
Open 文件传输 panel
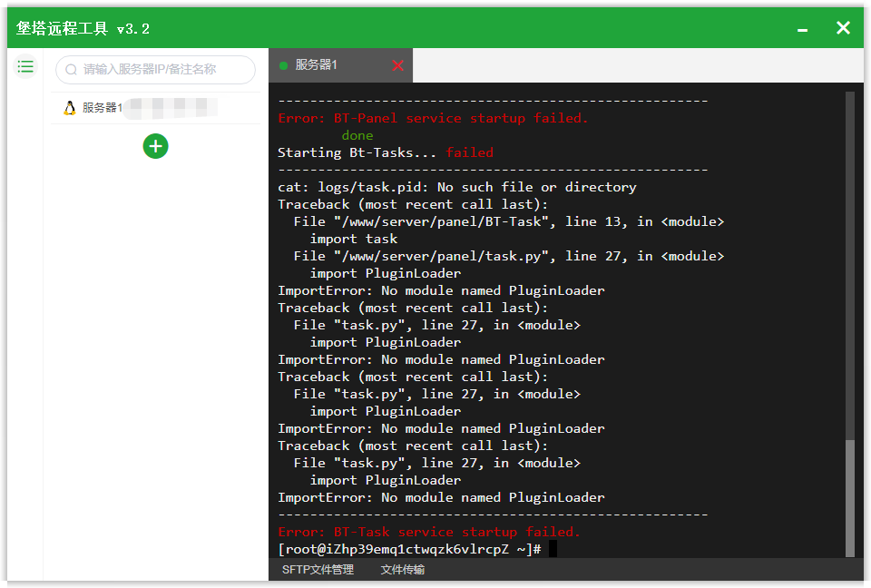(403, 570)
